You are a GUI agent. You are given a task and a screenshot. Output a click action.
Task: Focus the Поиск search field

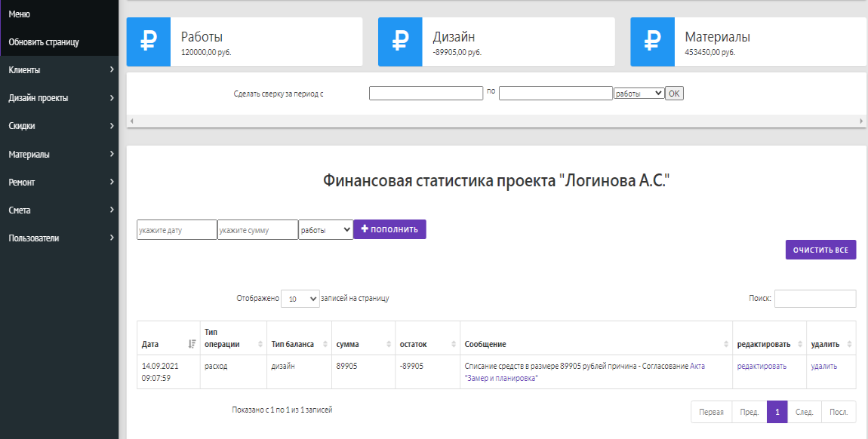(815, 299)
